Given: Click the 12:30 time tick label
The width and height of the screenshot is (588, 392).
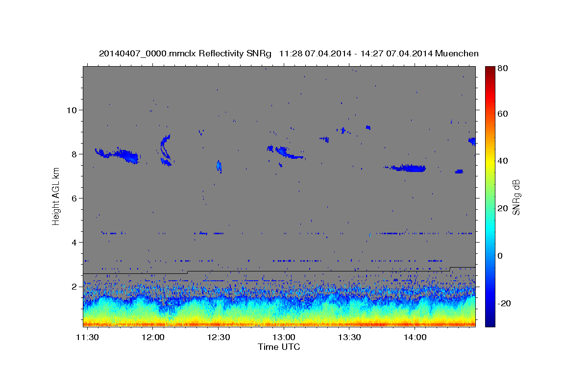Looking at the screenshot, I should (219, 338).
